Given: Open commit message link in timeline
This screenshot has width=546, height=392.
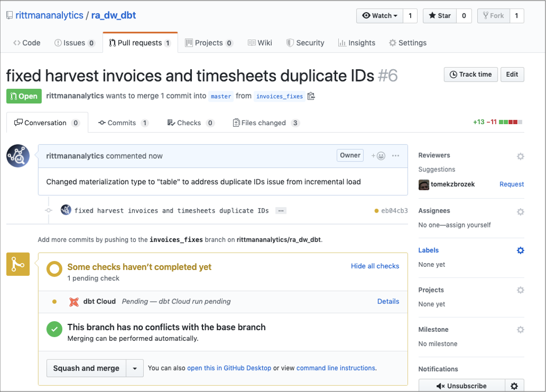Looking at the screenshot, I should click(x=172, y=210).
